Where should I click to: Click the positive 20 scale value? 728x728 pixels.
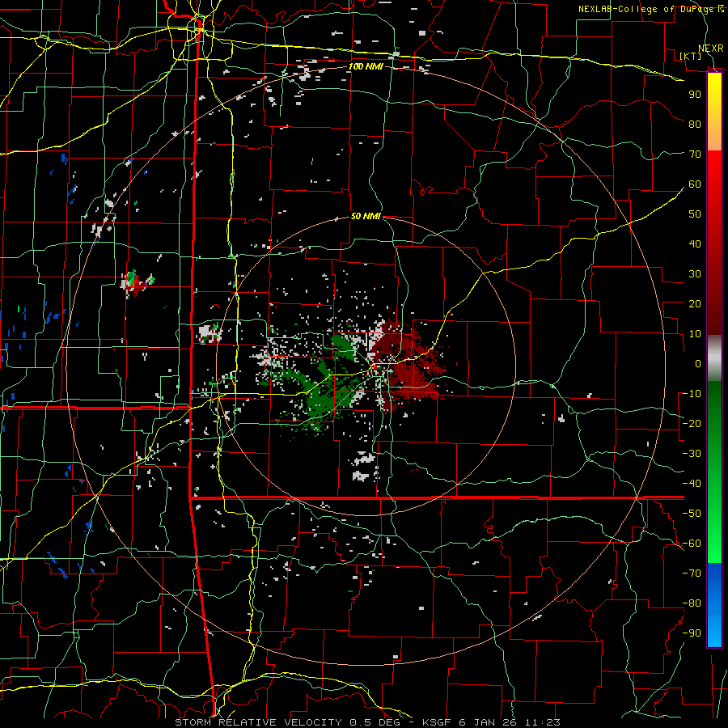695,303
